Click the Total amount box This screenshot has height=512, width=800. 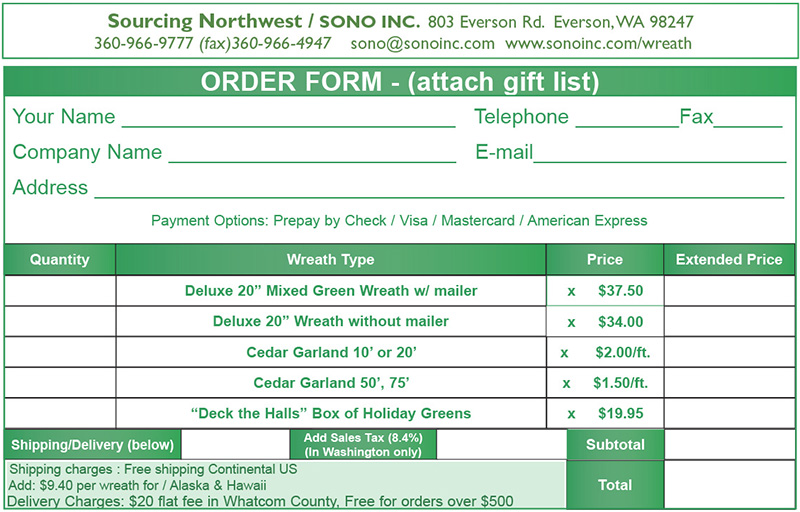[x=730, y=484]
